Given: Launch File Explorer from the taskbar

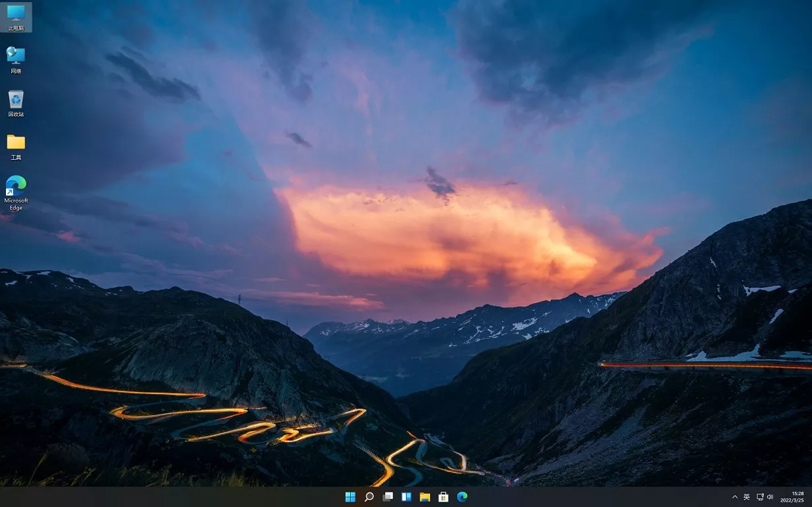Looking at the screenshot, I should tap(424, 497).
